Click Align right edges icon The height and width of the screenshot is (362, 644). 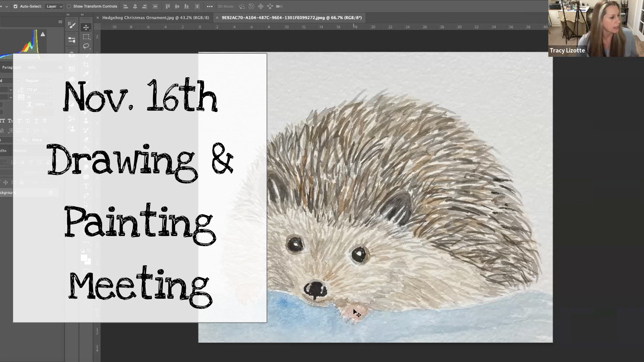click(x=145, y=6)
